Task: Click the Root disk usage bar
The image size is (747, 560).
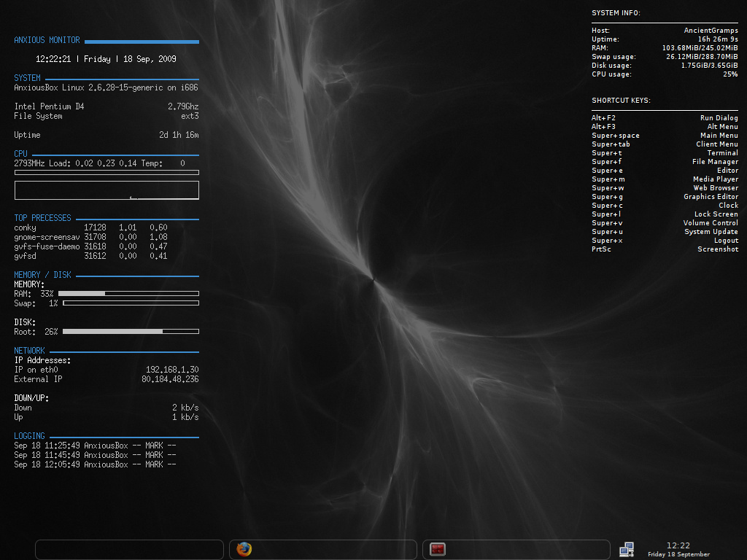Action: coord(131,332)
